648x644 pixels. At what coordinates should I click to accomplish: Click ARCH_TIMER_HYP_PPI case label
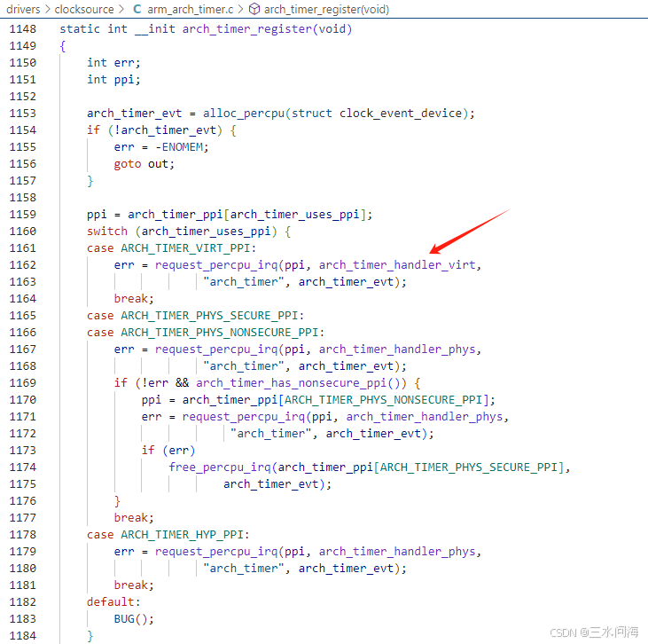coord(183,535)
